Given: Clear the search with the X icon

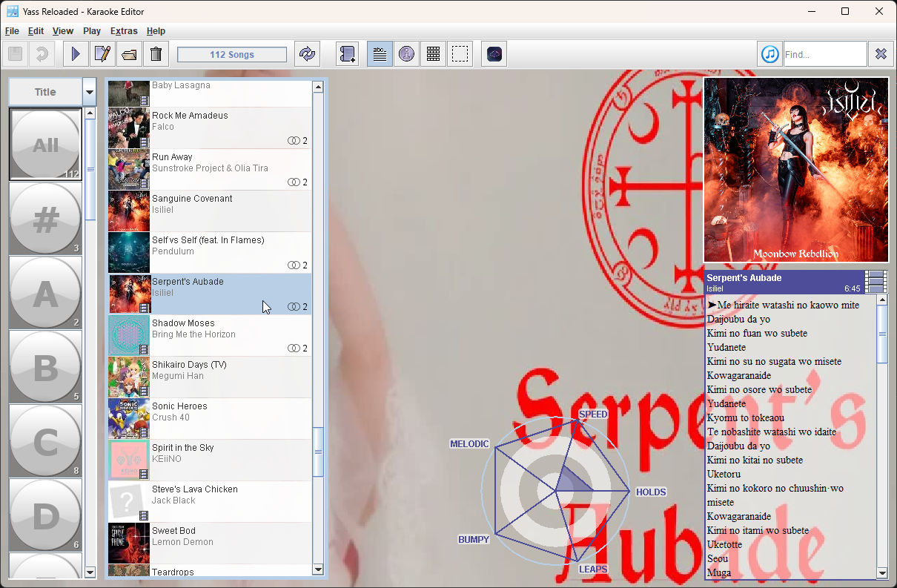Looking at the screenshot, I should pos(881,54).
